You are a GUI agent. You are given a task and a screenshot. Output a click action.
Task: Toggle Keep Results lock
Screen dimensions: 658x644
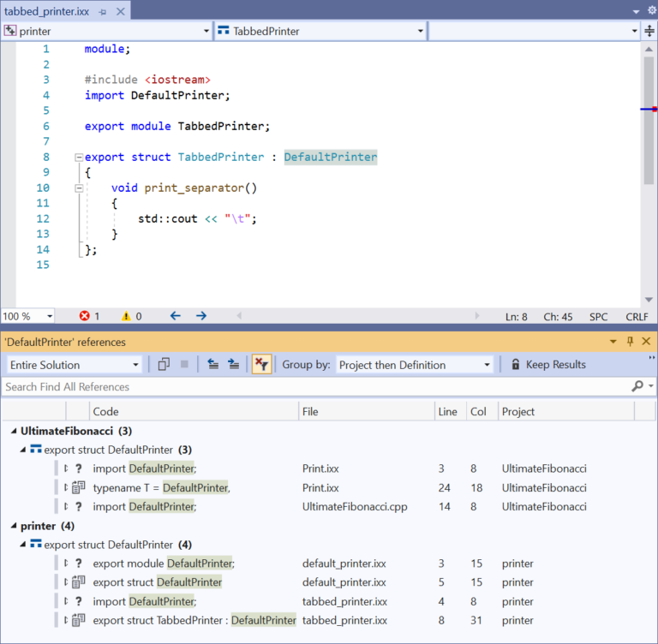[x=548, y=365]
